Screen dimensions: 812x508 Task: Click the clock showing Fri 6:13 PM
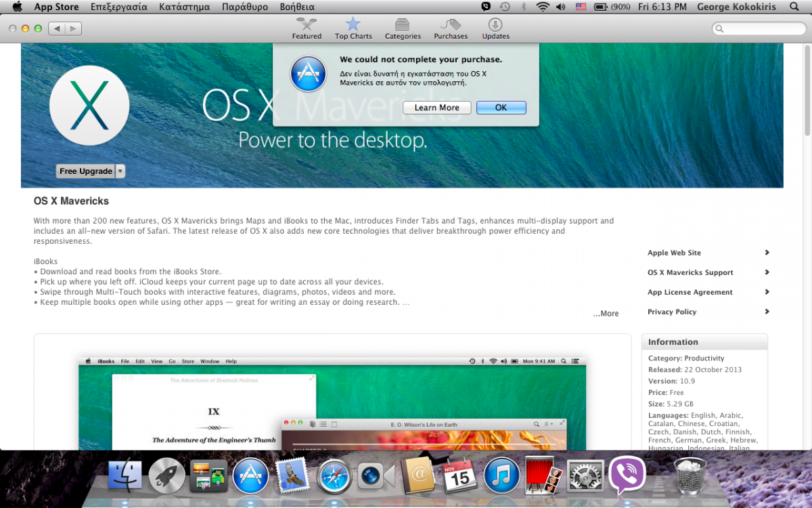(x=662, y=7)
